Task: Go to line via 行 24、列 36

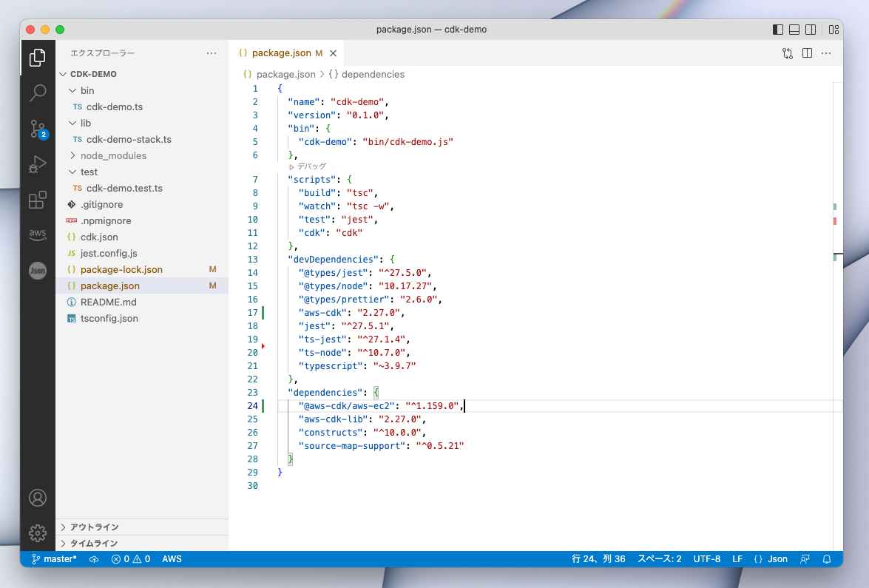Action: click(598, 559)
